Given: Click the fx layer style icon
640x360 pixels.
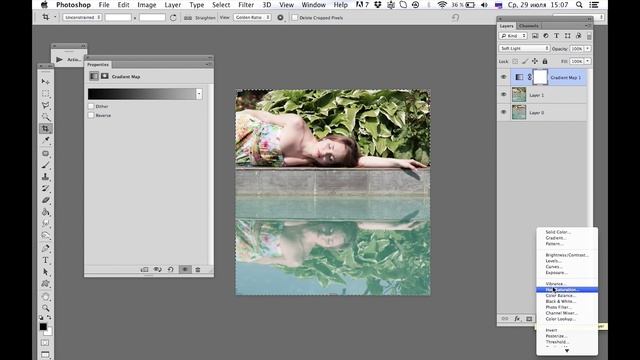Looking at the screenshot, I should [x=517, y=319].
